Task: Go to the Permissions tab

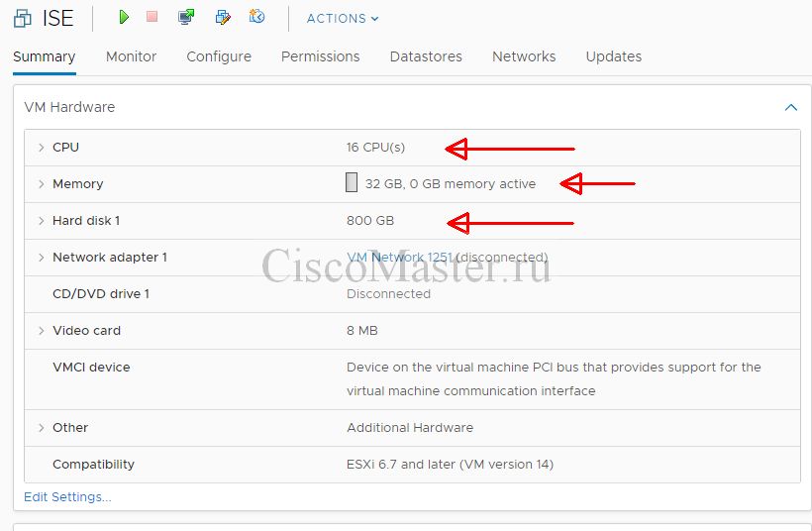Action: pos(321,56)
